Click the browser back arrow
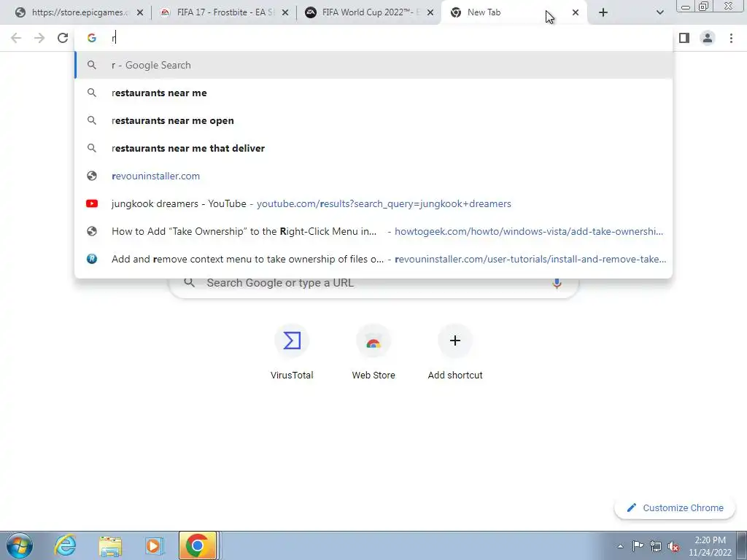This screenshot has height=560, width=747. [x=16, y=38]
